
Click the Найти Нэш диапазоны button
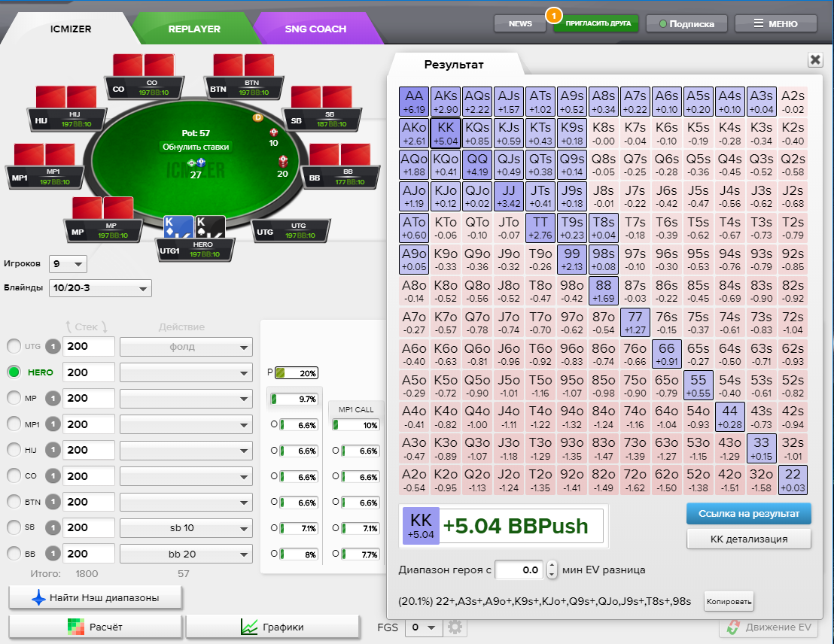coord(96,598)
